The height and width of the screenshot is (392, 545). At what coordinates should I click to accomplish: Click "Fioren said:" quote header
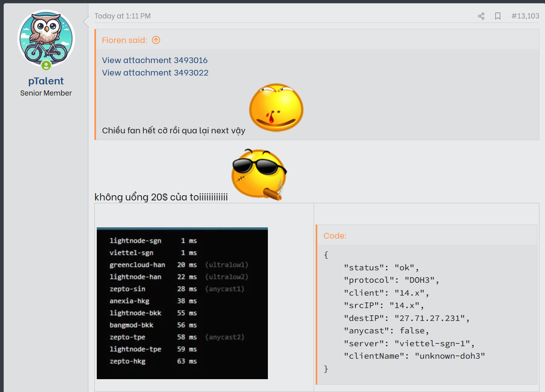[125, 40]
